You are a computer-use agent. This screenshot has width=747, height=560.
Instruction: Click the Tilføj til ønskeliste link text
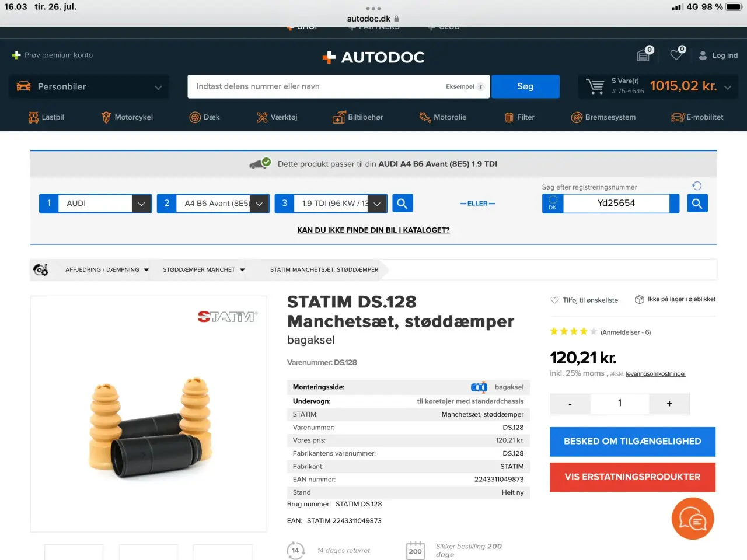tap(590, 300)
